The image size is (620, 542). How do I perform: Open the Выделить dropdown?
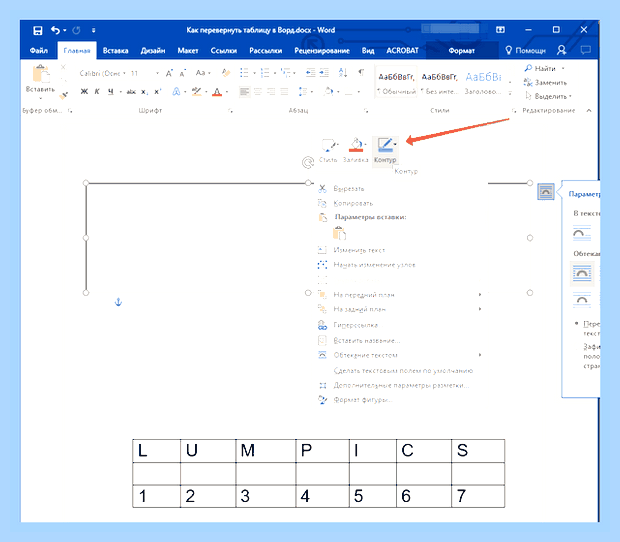point(549,96)
